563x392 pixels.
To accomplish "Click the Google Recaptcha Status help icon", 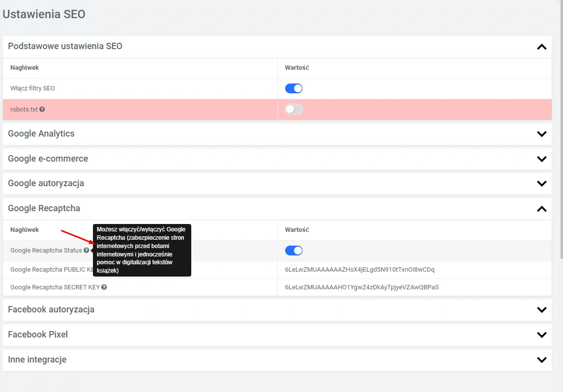I will (x=86, y=251).
